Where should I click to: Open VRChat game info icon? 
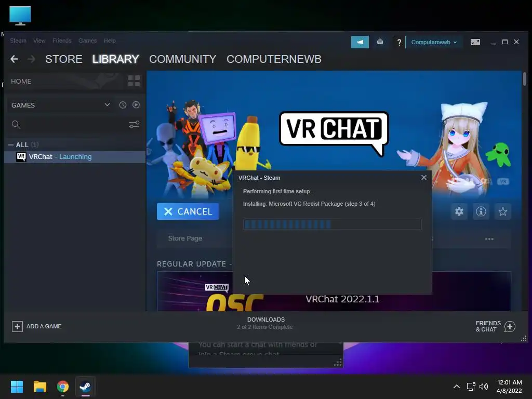coord(481,211)
